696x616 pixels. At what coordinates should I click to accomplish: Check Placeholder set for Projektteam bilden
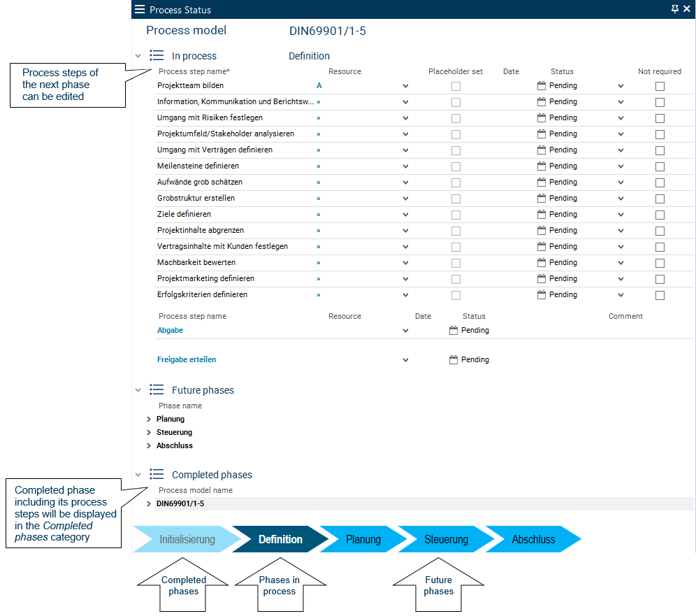456,86
